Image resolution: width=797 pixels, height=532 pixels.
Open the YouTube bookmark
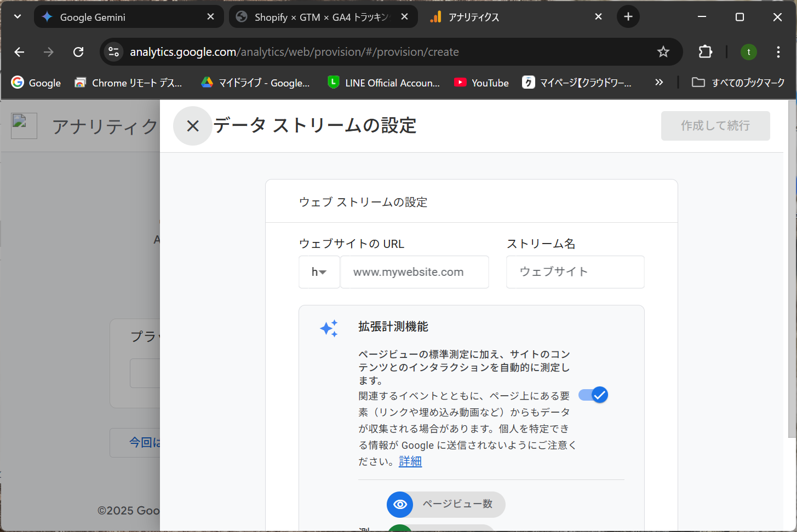(481, 83)
